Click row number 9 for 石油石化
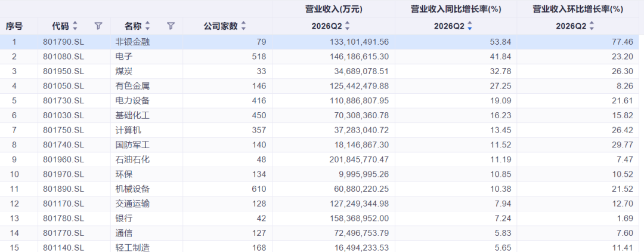 pyautogui.click(x=14, y=159)
